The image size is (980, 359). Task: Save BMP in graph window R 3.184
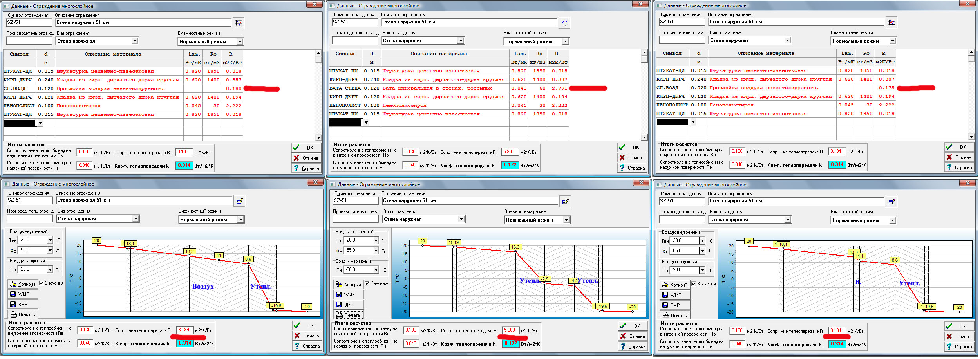click(x=675, y=305)
